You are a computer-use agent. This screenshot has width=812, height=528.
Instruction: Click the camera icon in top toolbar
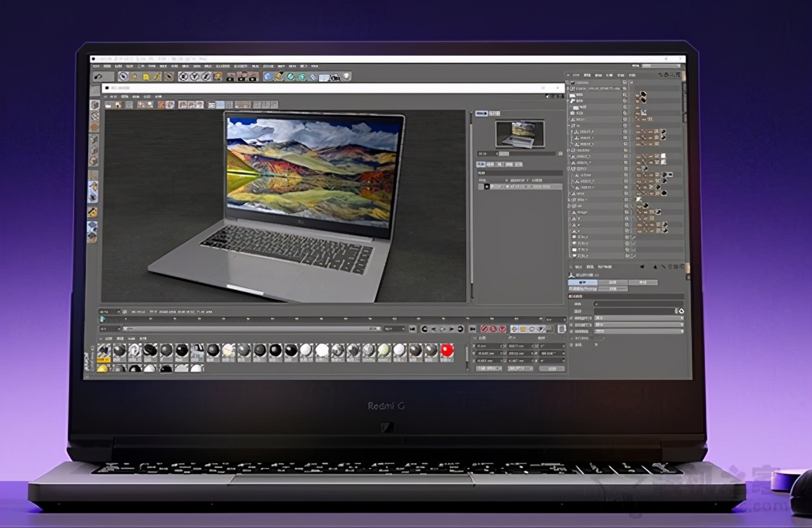pos(335,77)
